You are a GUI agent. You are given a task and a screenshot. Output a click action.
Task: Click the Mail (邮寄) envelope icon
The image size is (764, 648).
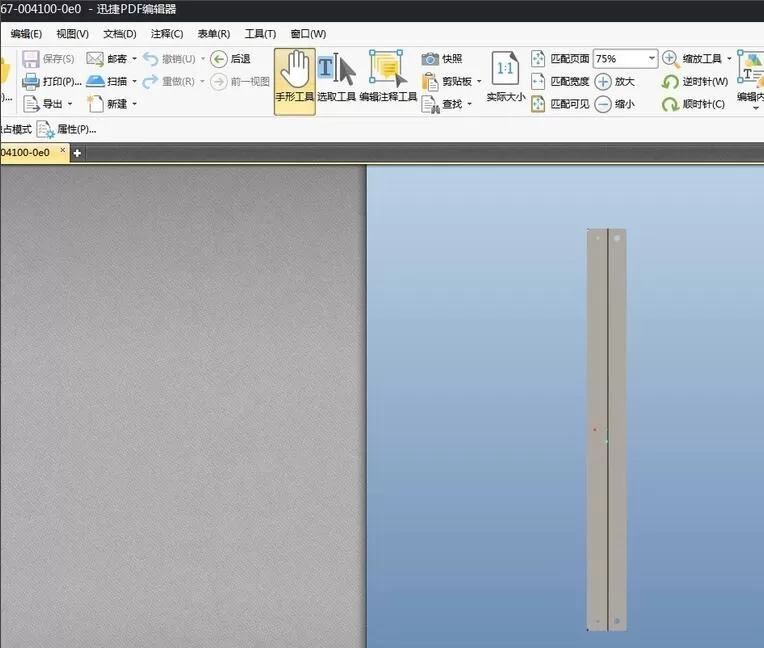pyautogui.click(x=95, y=59)
